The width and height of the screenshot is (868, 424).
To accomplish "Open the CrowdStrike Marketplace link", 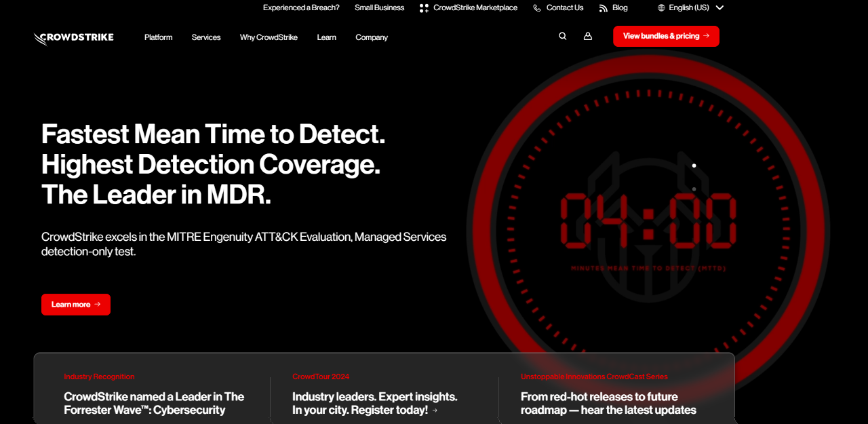I will 475,7.
